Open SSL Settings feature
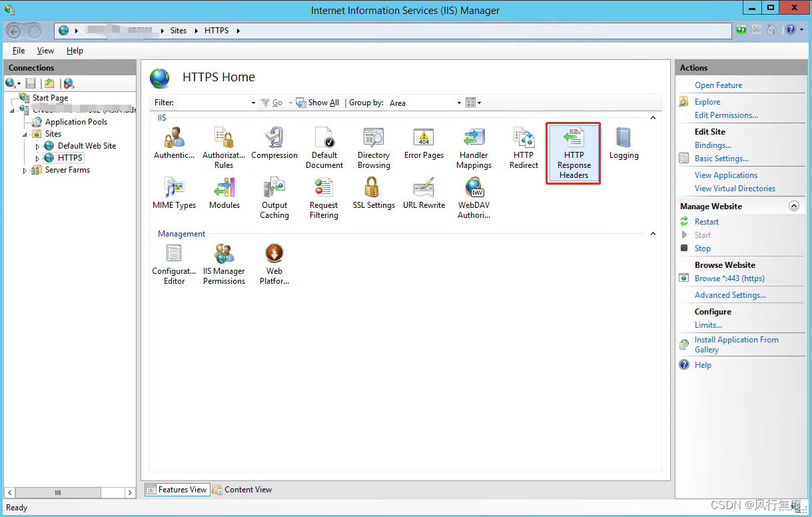Viewport: 812px width, 517px height. point(374,195)
